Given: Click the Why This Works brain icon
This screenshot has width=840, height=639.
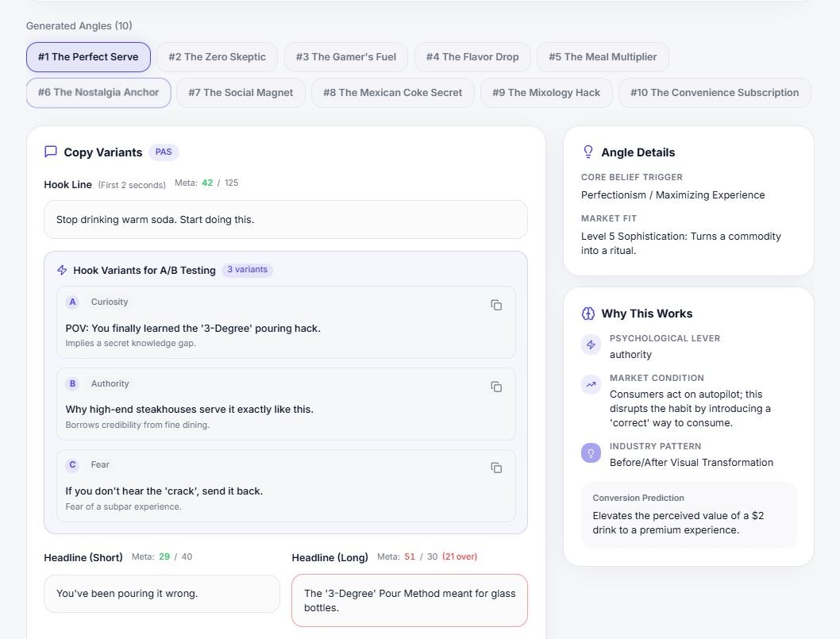Looking at the screenshot, I should tap(588, 314).
